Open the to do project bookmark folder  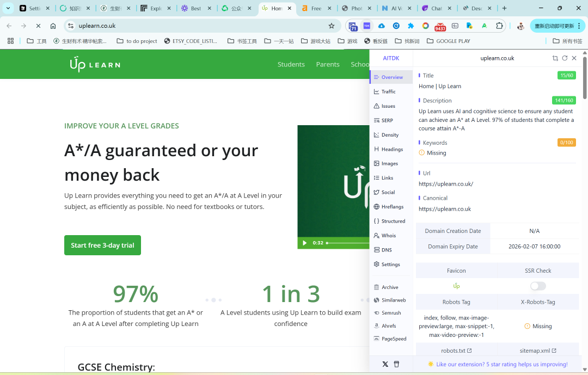click(x=137, y=41)
